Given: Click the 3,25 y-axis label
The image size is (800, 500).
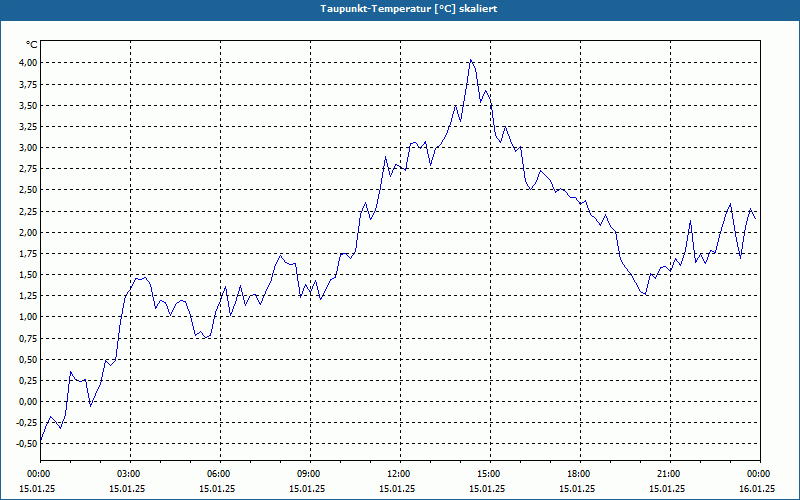Looking at the screenshot, I should (x=29, y=127).
